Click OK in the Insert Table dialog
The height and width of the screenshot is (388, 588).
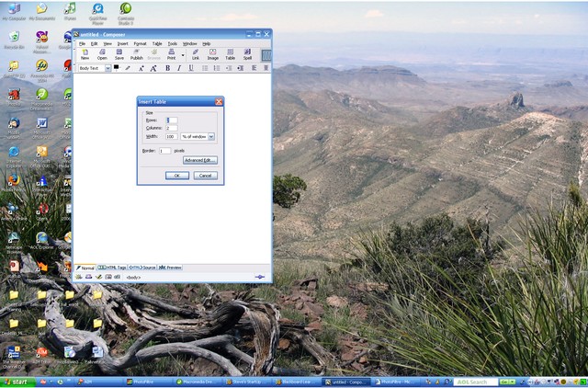(x=176, y=175)
